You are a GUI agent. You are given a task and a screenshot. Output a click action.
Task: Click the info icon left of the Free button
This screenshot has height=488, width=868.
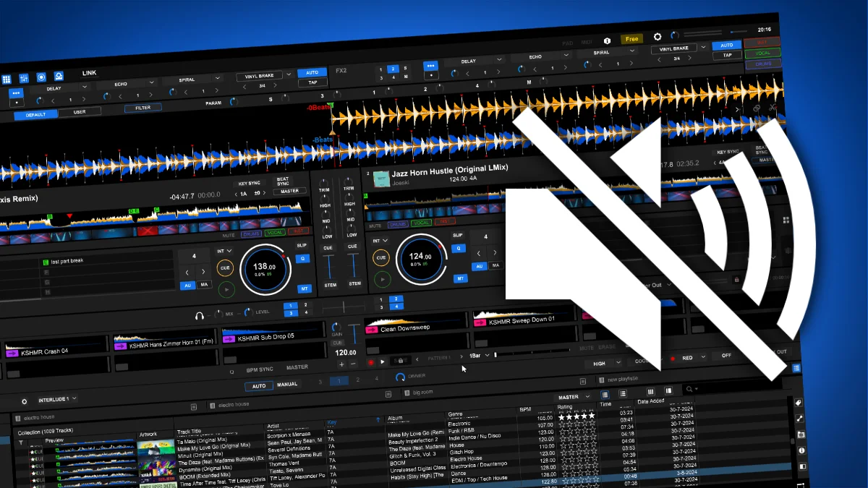[607, 40]
